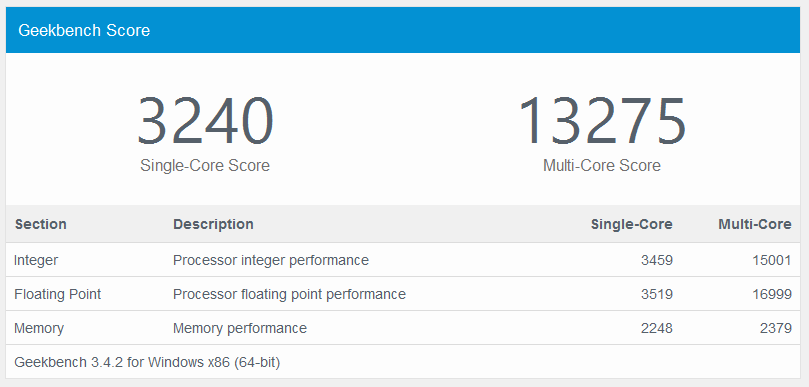Select the 13275 multi-core score number

pos(602,122)
